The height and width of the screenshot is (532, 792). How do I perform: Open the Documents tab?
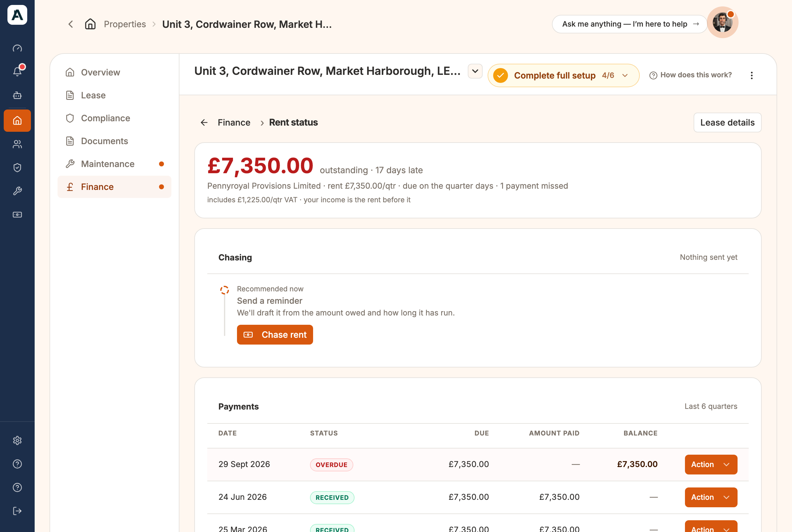pos(114,141)
